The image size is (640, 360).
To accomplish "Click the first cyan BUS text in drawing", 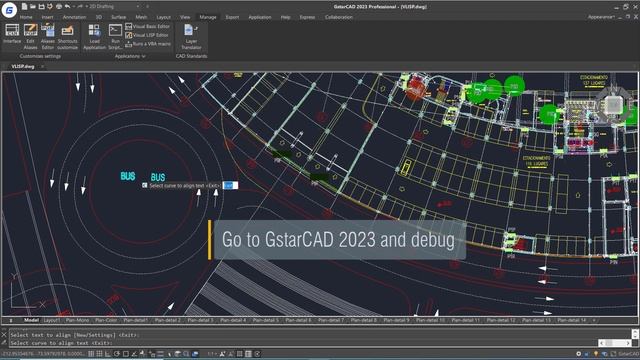I will click(128, 176).
